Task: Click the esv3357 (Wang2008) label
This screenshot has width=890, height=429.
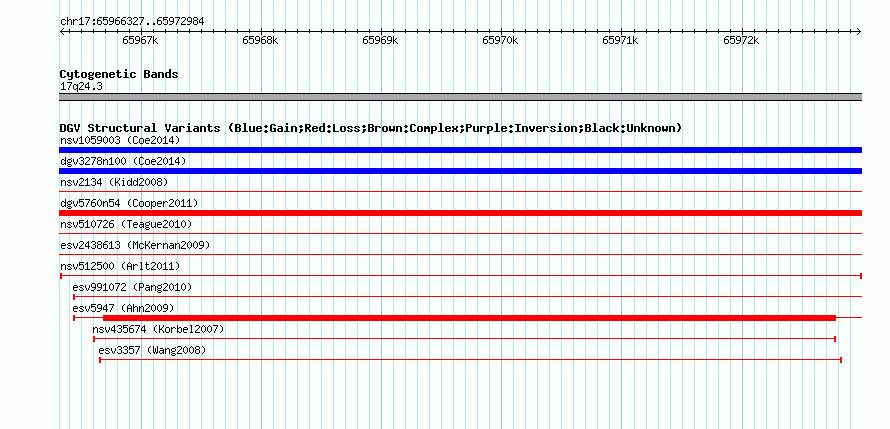Action: tap(152, 350)
